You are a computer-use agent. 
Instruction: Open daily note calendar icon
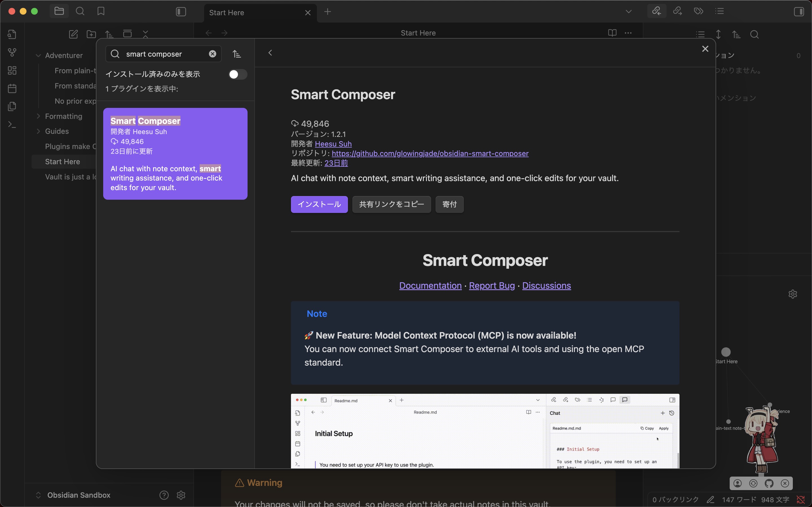point(12,88)
